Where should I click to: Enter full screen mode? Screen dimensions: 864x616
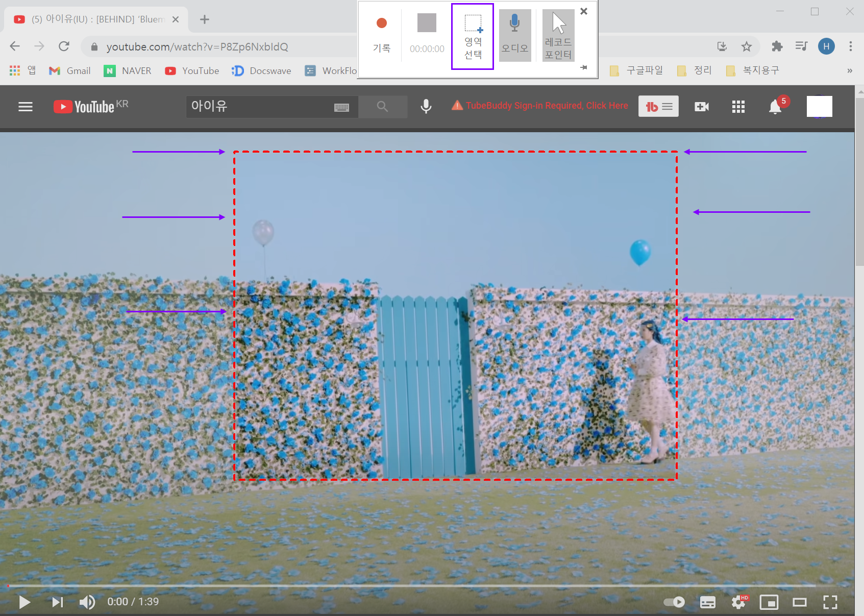click(x=830, y=602)
